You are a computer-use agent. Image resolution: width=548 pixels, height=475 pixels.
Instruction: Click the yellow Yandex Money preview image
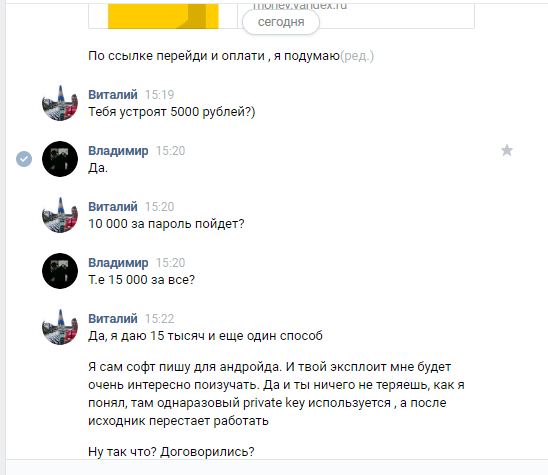[x=163, y=16]
